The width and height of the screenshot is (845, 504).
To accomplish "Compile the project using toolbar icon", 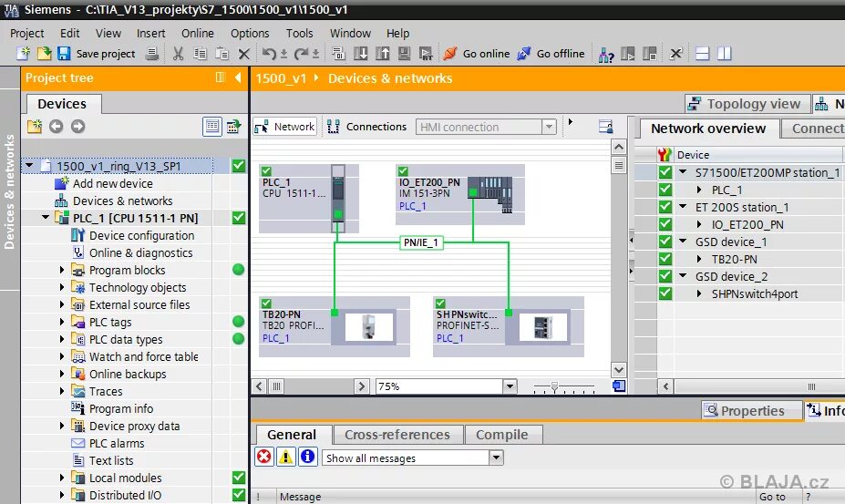I will coord(338,54).
